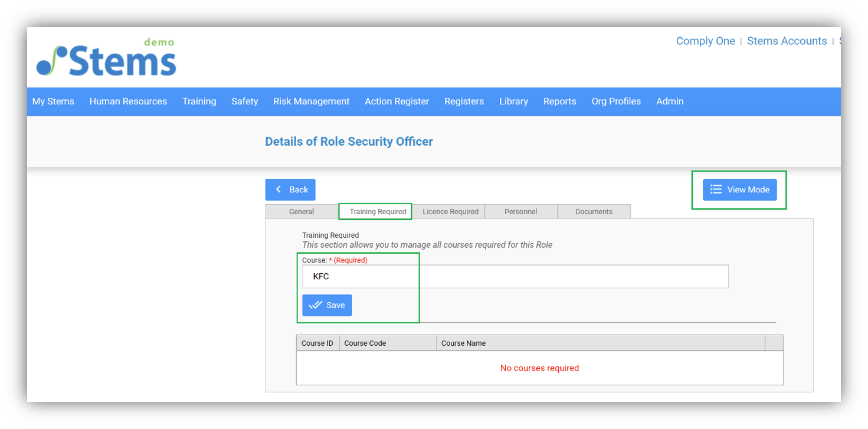Click the 'No courses required' message
This screenshot has height=429, width=868.
click(539, 368)
